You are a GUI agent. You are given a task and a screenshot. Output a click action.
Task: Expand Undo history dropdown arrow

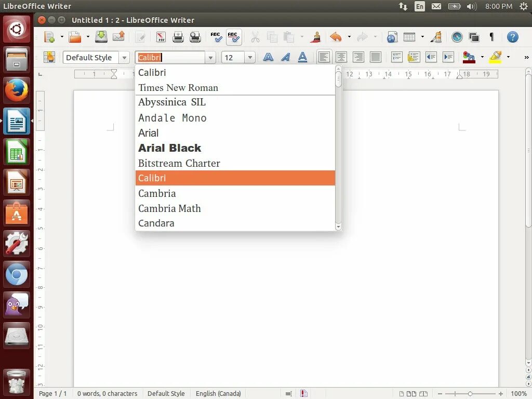coord(349,37)
